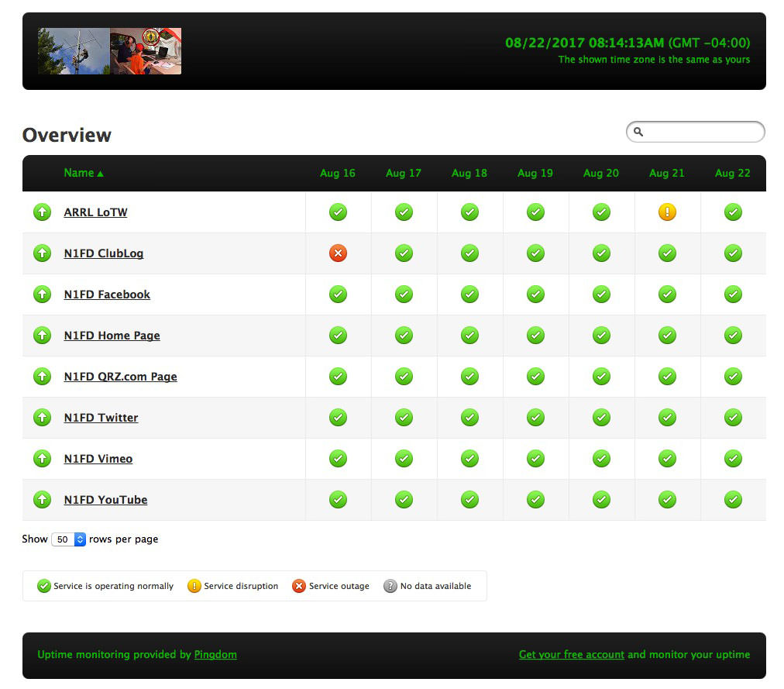The image size is (784, 689).
Task: Click the Aug 16 column header
Action: point(338,173)
